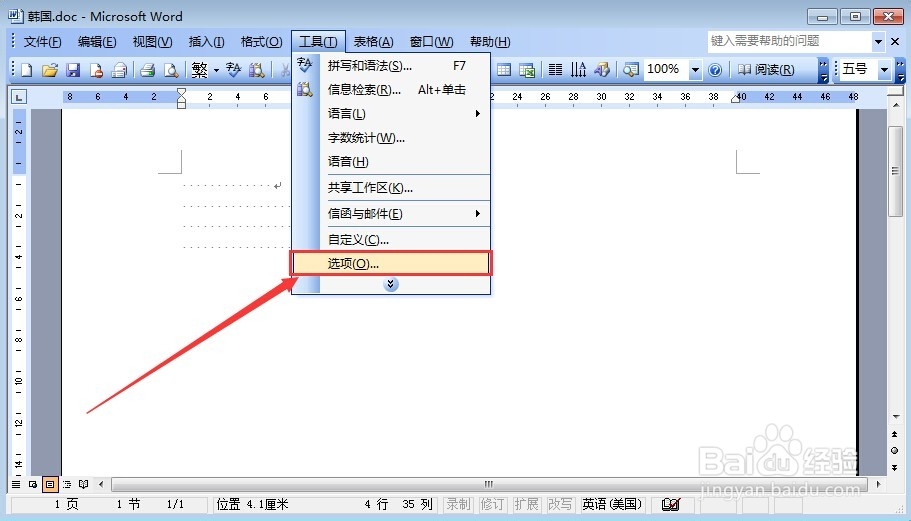Image resolution: width=911 pixels, height=521 pixels.
Task: Select 选项(O)... in Tools menu
Action: (392, 264)
